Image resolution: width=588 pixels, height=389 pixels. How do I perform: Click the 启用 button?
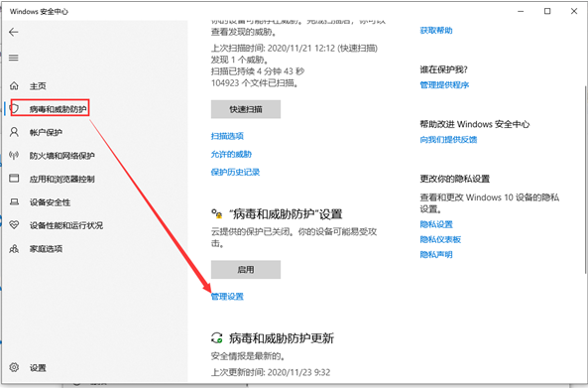click(246, 269)
